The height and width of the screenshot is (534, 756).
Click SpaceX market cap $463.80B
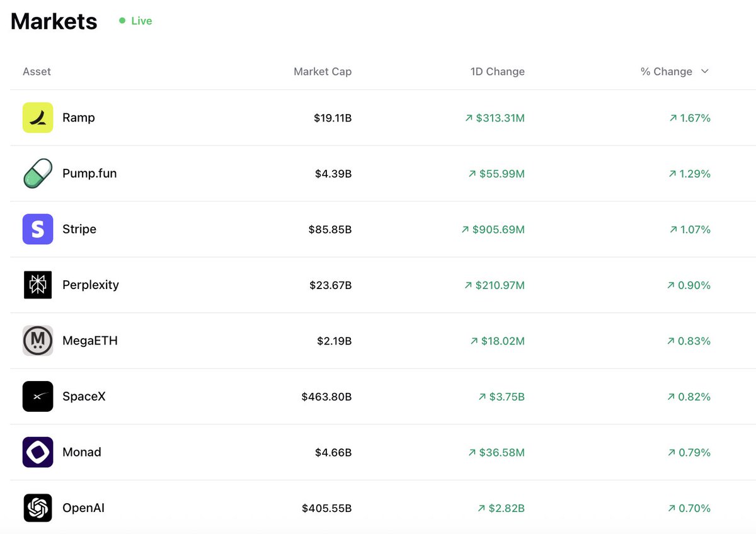326,397
